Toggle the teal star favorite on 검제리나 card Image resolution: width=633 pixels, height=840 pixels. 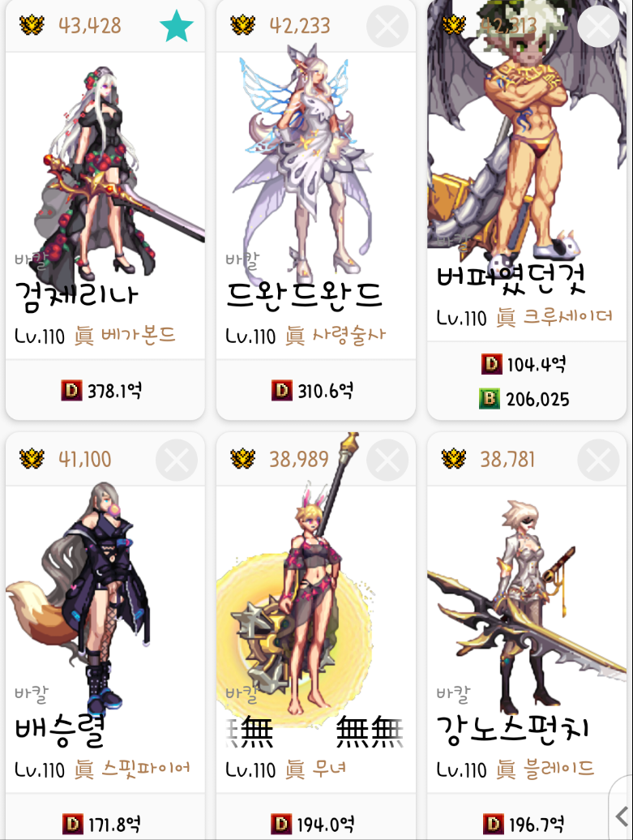(176, 26)
